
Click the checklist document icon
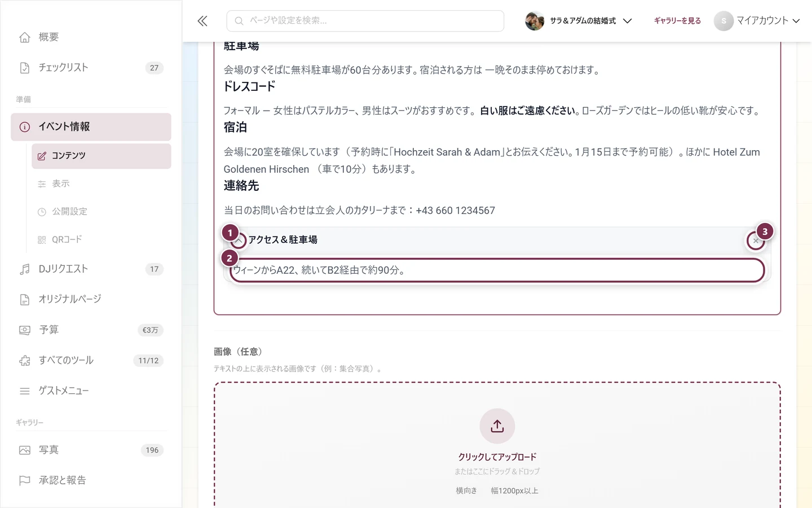point(25,68)
